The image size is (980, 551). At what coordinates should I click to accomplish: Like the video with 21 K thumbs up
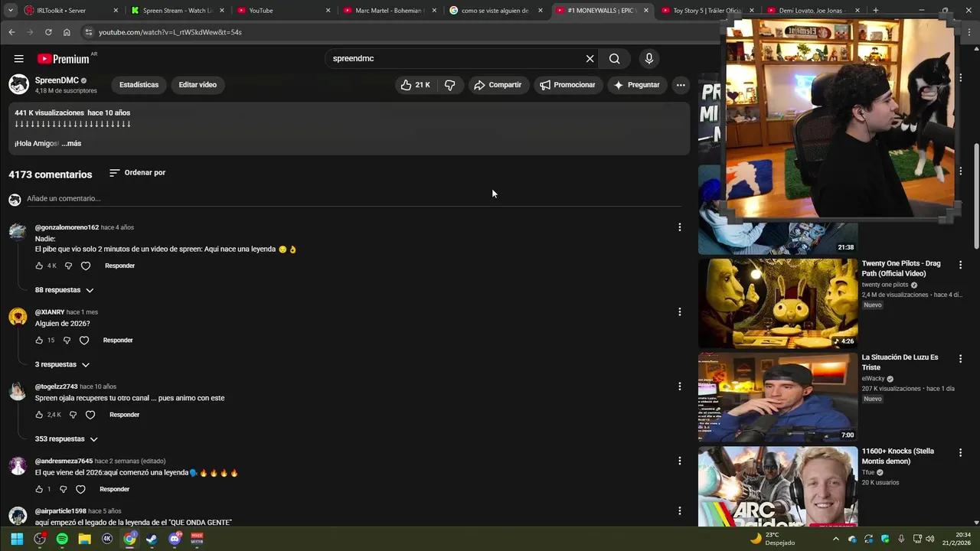tap(416, 85)
